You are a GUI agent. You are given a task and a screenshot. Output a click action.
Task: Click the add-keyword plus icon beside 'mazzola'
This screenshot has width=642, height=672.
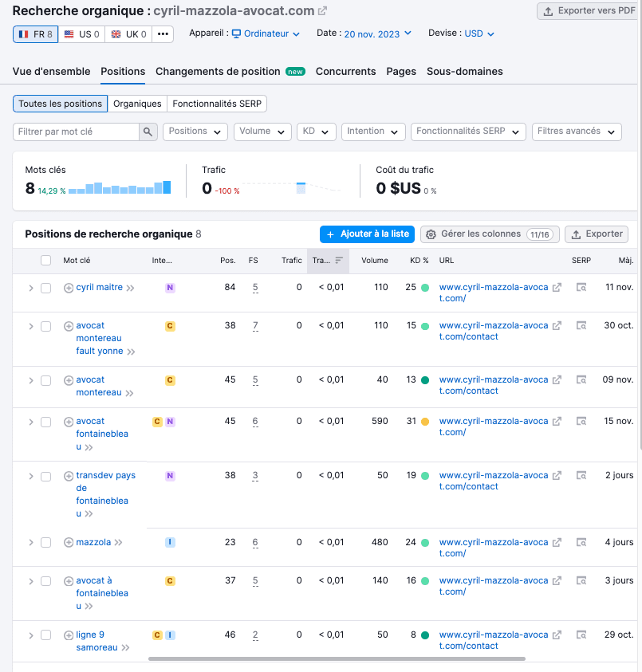68,542
